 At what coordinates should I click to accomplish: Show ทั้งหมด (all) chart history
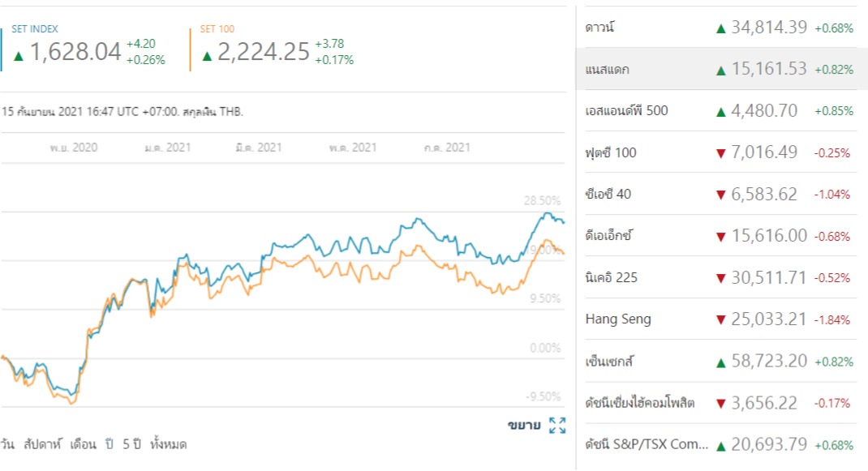point(169,444)
